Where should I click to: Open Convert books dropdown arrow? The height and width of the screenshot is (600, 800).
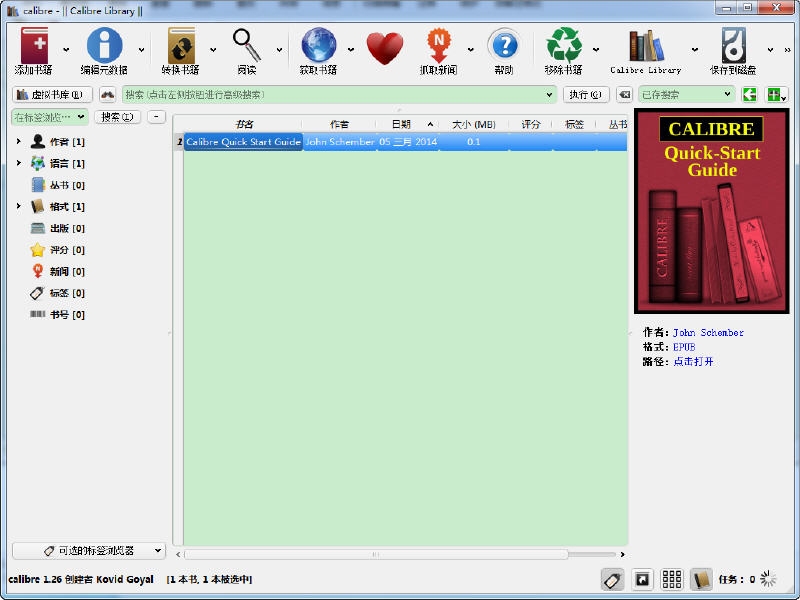[x=213, y=49]
